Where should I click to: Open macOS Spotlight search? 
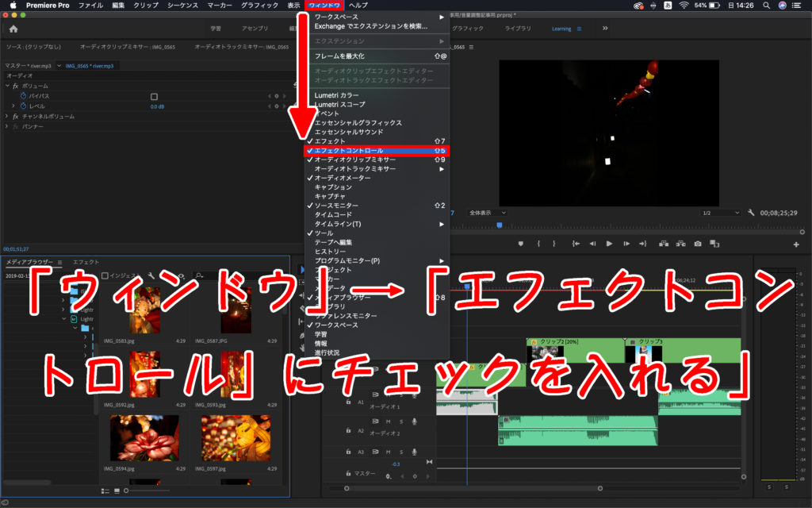[x=766, y=6]
